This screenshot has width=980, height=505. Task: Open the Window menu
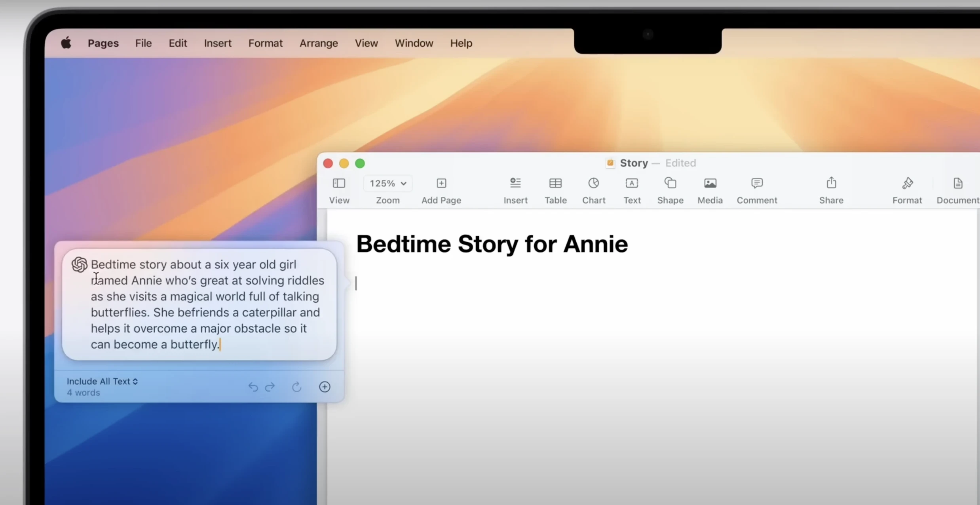413,43
